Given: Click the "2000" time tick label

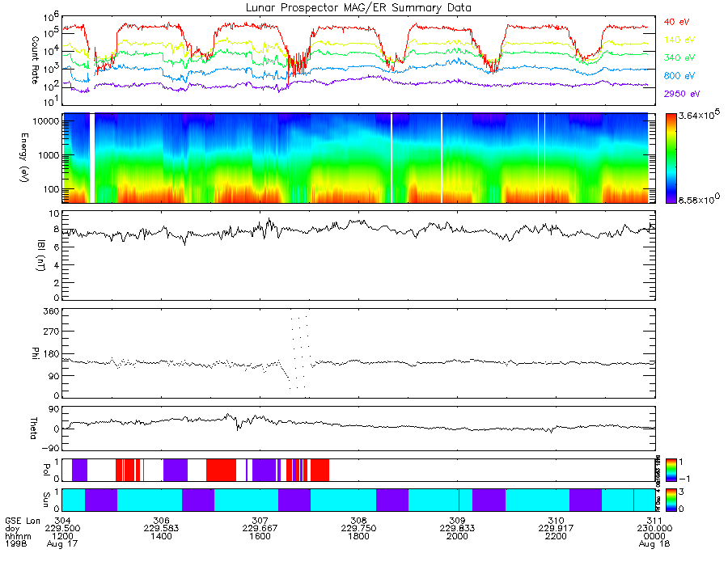Looking at the screenshot, I should pos(457,536).
